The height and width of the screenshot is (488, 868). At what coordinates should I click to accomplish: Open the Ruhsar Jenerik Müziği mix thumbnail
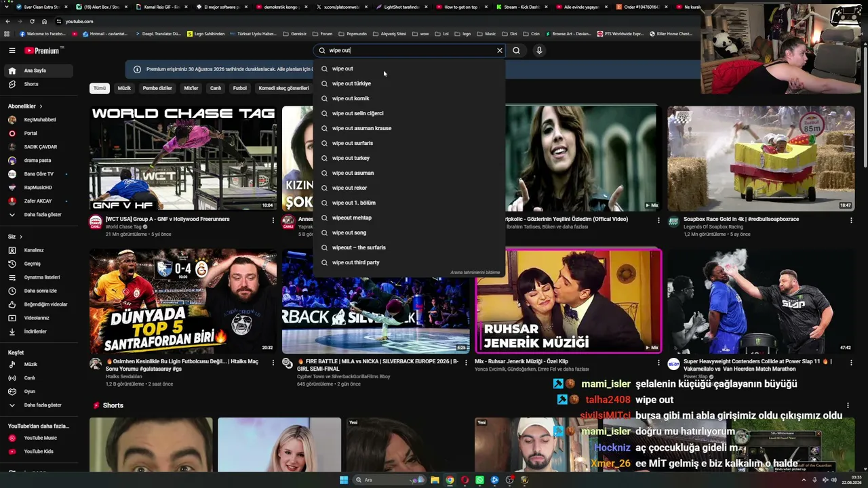(x=568, y=301)
